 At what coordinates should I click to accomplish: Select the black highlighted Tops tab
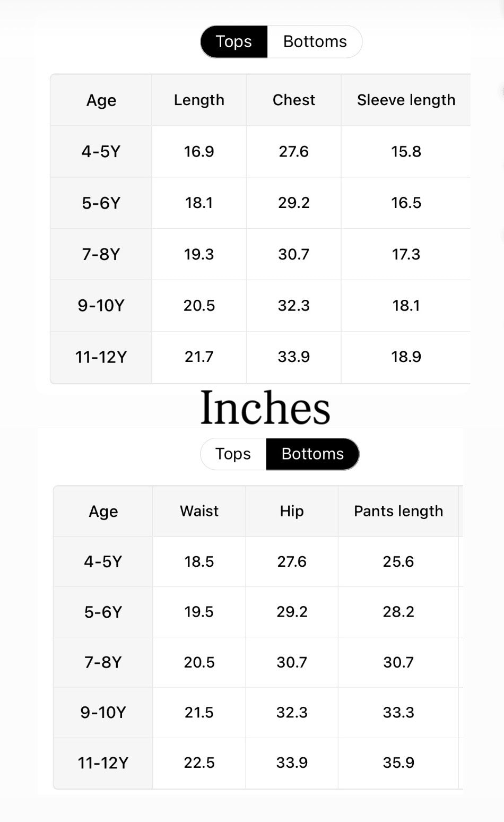tap(234, 42)
